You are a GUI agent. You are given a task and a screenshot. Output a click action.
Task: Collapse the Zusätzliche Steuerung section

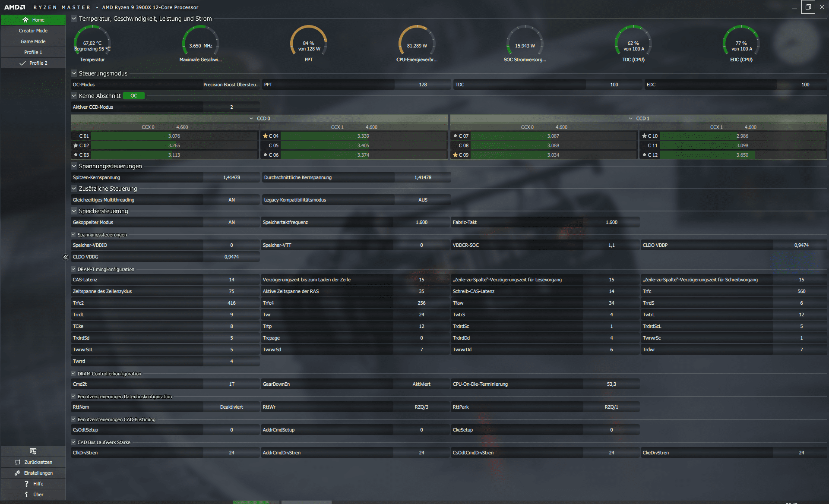coord(74,189)
